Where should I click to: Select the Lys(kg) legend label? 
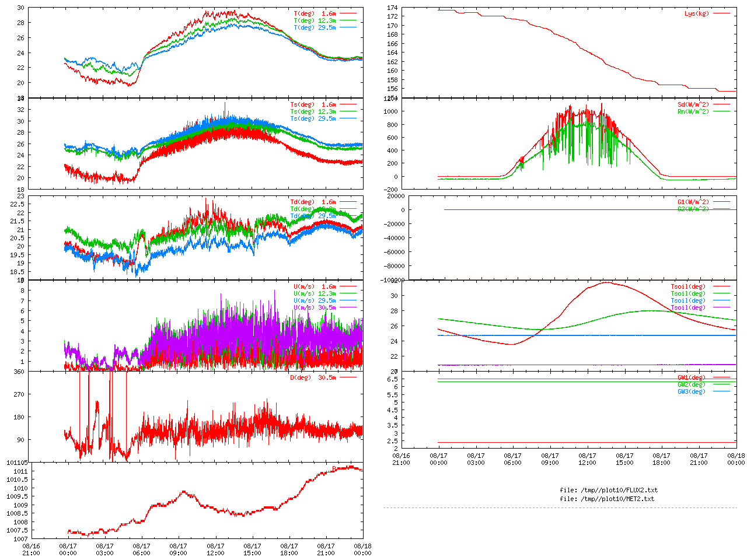coord(696,13)
